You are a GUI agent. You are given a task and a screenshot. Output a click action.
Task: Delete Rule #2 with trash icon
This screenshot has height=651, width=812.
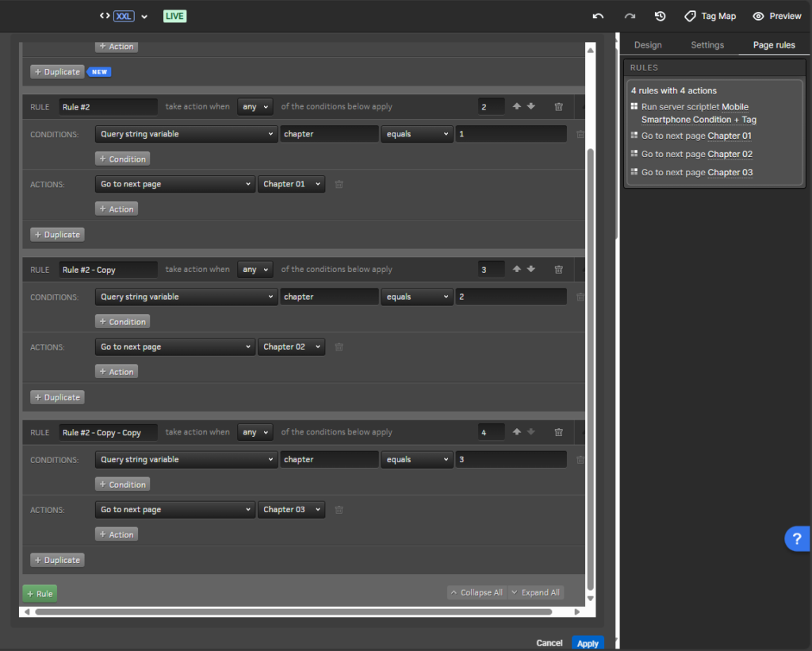point(559,106)
